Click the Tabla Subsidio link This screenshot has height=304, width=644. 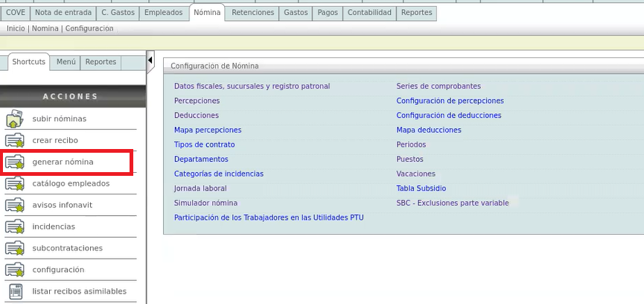(421, 189)
